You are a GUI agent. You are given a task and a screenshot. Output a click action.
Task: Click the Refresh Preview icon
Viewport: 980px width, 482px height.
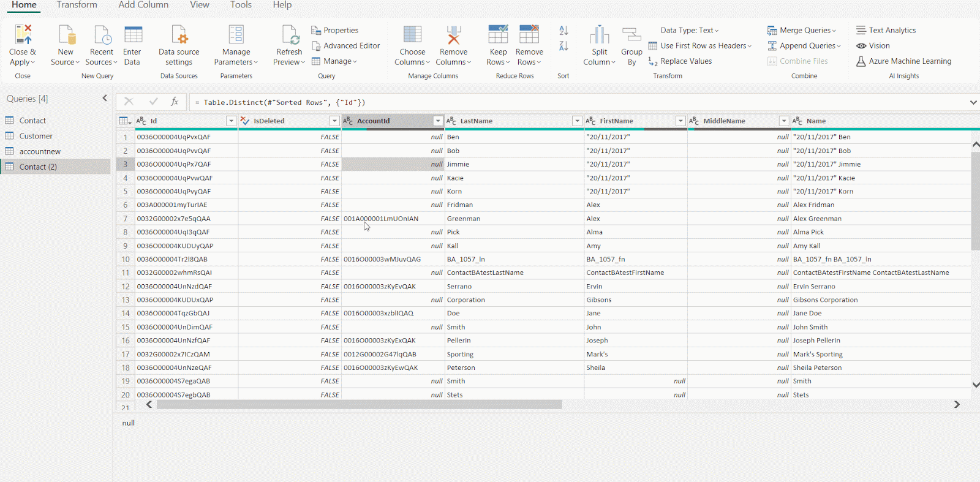click(x=289, y=36)
